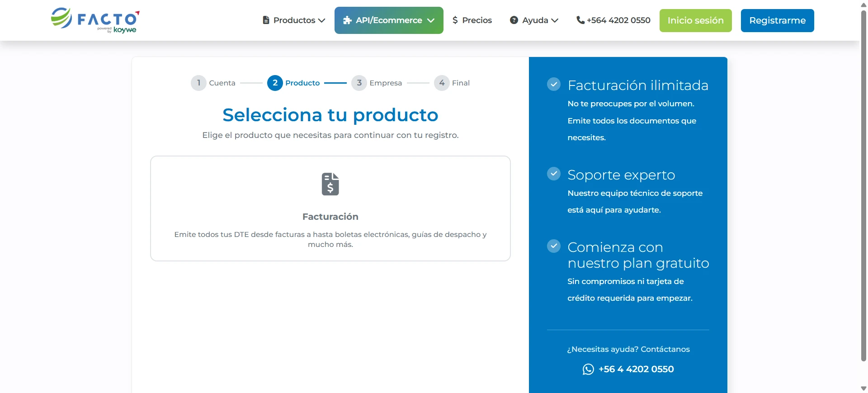Click the Facturación ilimitada heading
This screenshot has width=868, height=393.
(x=638, y=85)
